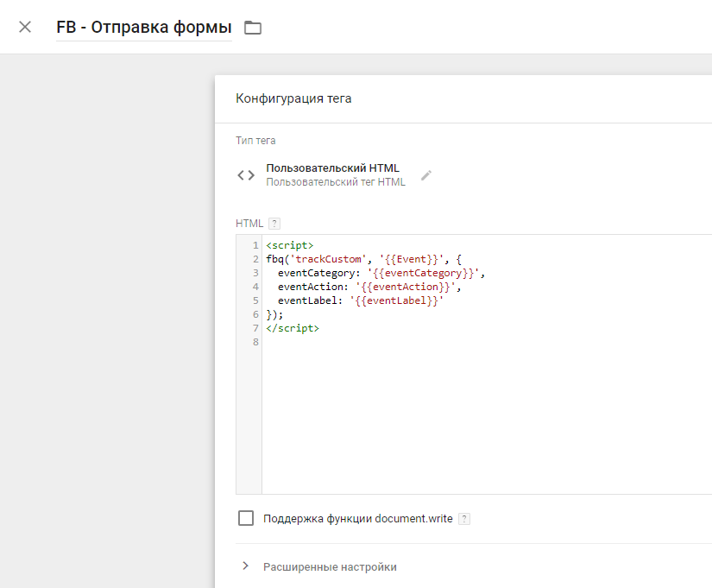
Task: Click the Пользовательский тег HTML subtitle
Action: pyautogui.click(x=336, y=182)
